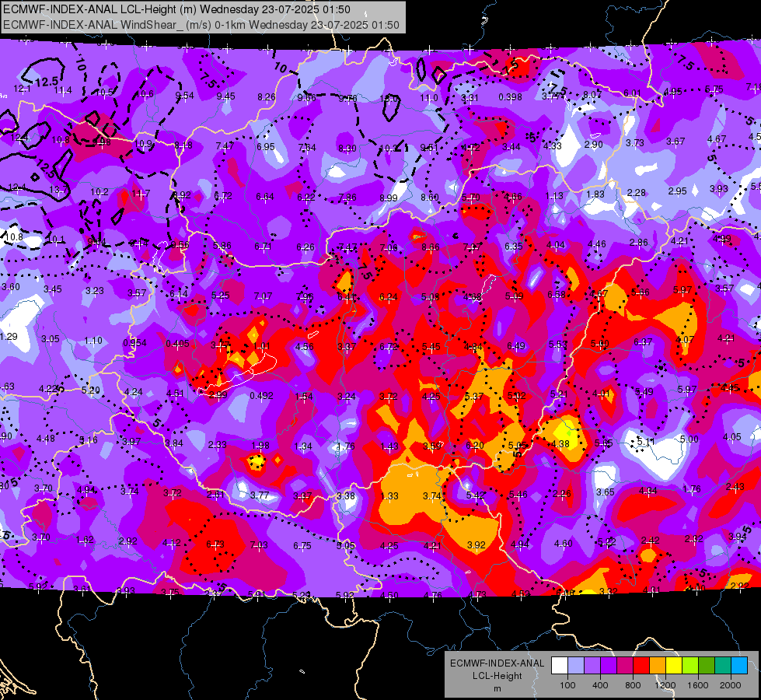Viewport: 761px width, 700px height.
Task: Click the 8.99 grid value
Action: [x=389, y=198]
